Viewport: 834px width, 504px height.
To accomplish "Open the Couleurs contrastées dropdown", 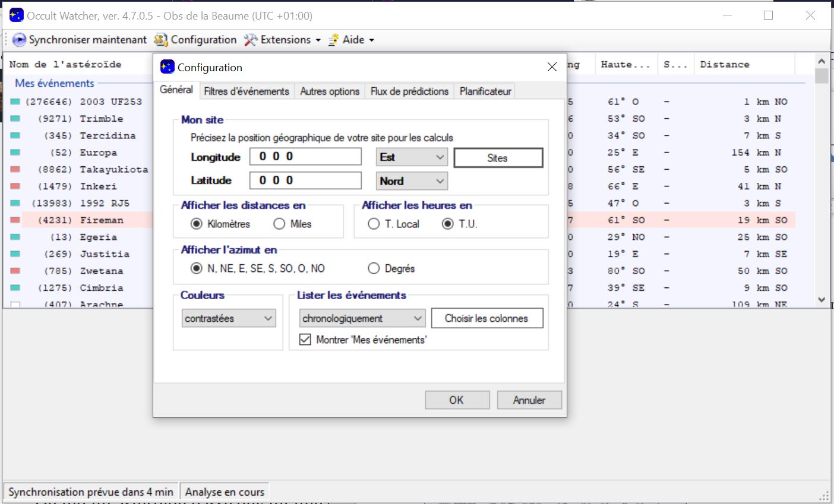I will (229, 319).
